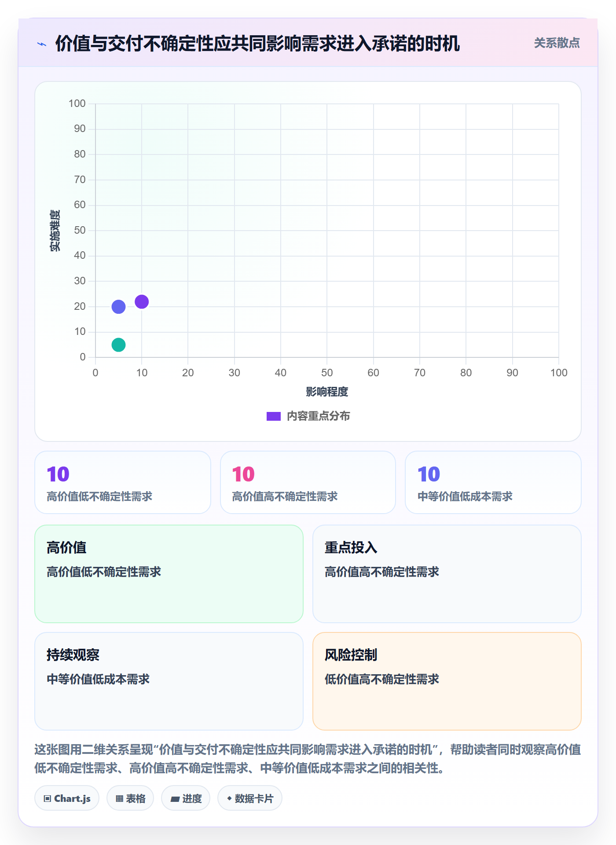Image resolution: width=616 pixels, height=845 pixels.
Task: Open the 重点投入 quadrant card
Action: [447, 574]
